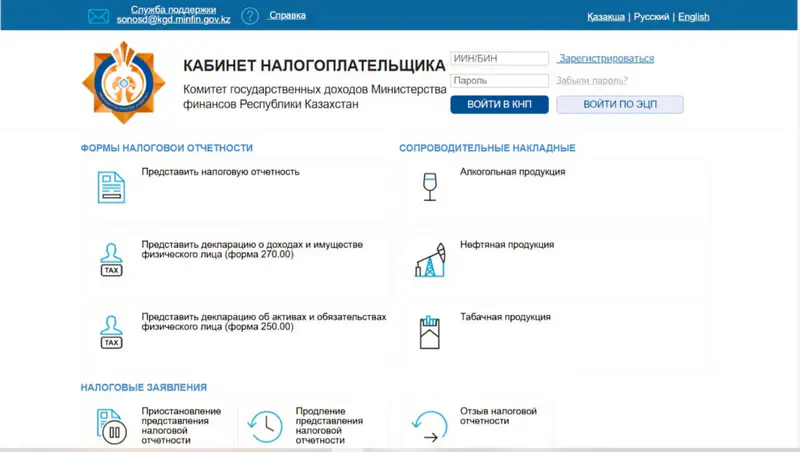
Task: Open the Зарегистрироваться registration link
Action: pos(606,59)
